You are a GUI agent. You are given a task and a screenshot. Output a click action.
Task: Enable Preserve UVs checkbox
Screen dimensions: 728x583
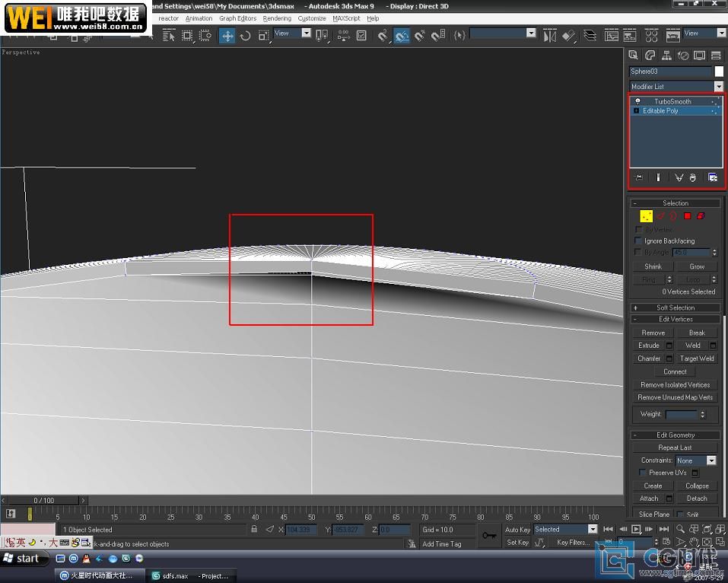(x=642, y=473)
